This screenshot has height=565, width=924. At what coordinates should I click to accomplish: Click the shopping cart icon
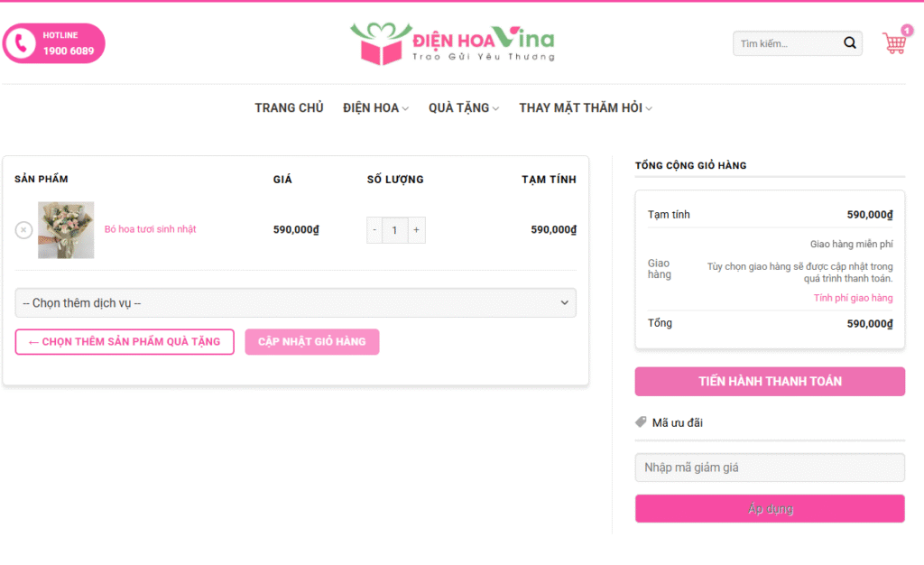pyautogui.click(x=893, y=43)
